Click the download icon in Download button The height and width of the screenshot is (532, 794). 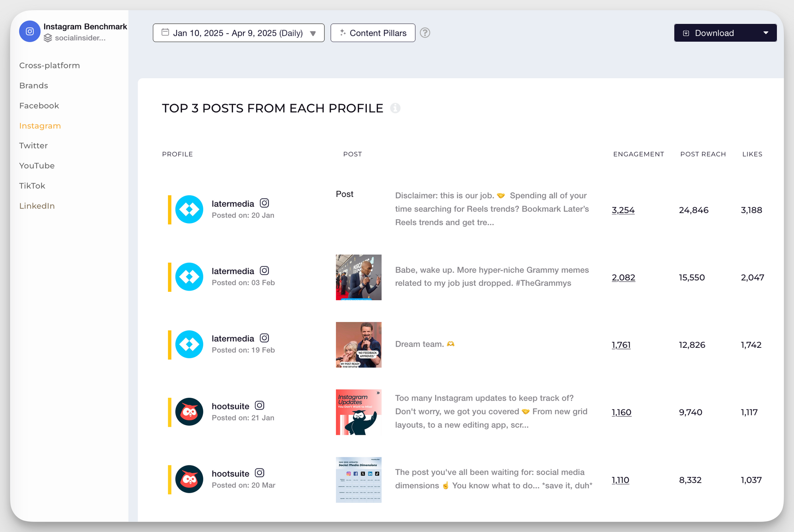pyautogui.click(x=686, y=33)
